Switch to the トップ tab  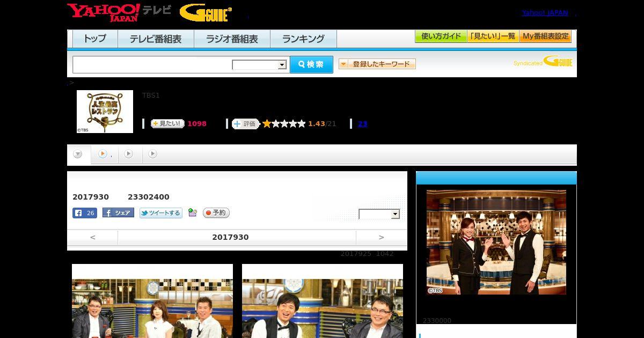click(95, 39)
